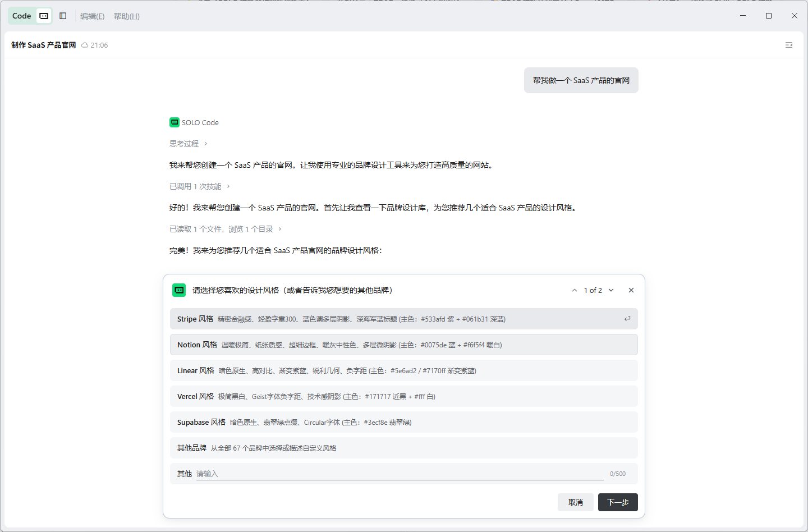Click the 下一步 button
This screenshot has height=532, width=808.
click(618, 502)
